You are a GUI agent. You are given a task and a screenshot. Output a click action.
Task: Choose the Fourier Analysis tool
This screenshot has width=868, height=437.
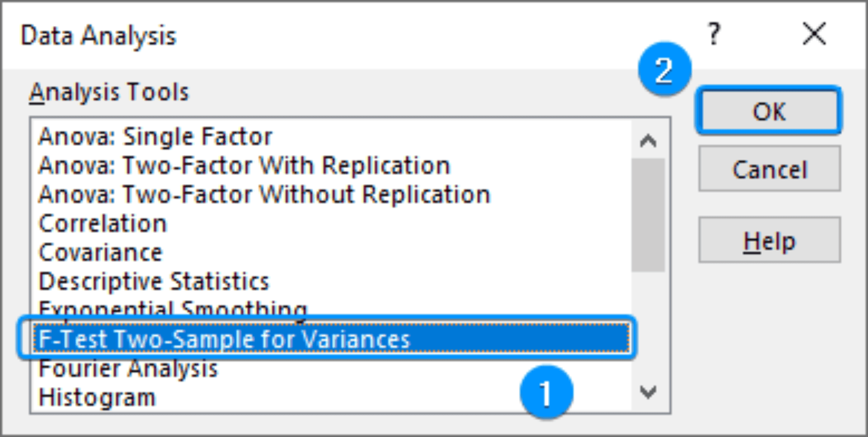pyautogui.click(x=127, y=368)
